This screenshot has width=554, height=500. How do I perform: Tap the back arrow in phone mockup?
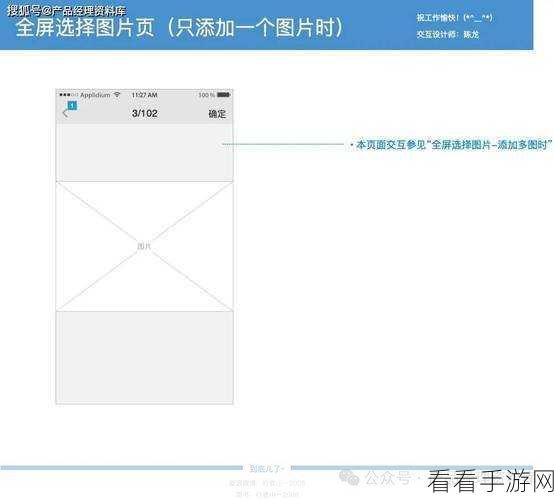[x=65, y=113]
